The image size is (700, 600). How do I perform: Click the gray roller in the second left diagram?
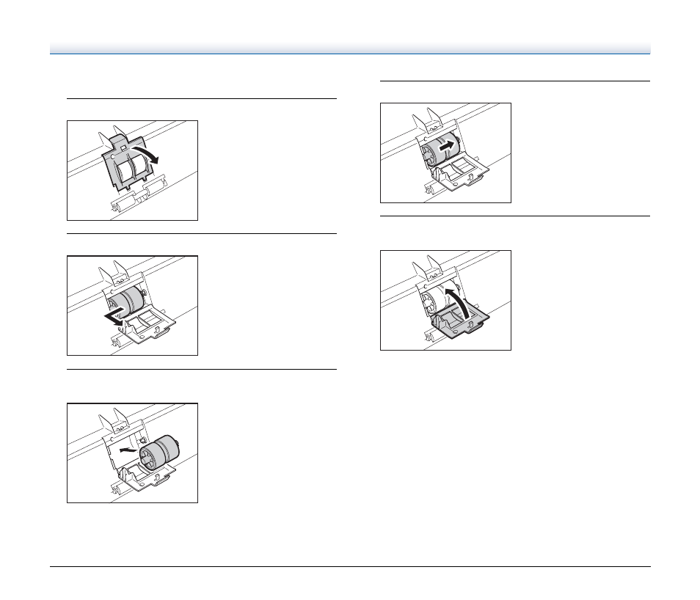click(126, 300)
